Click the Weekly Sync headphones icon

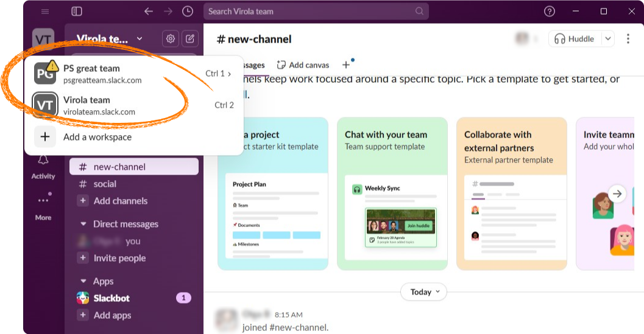coord(357,189)
